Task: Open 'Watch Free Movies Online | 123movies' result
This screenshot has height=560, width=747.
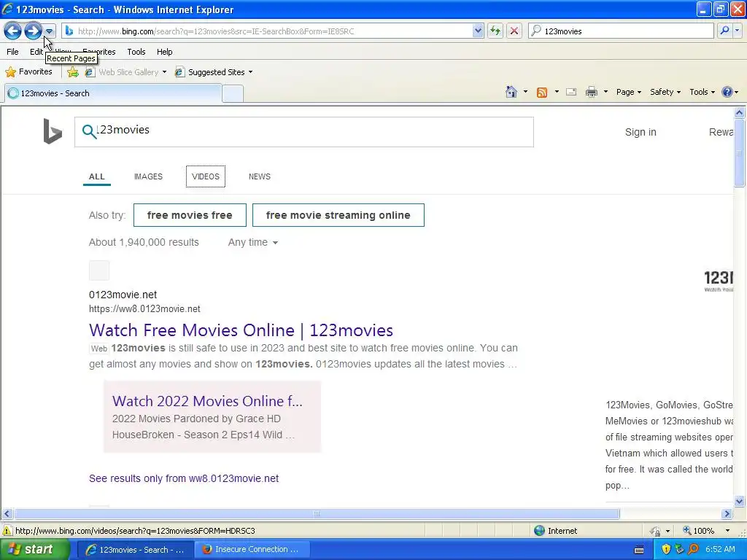Action: tap(241, 330)
